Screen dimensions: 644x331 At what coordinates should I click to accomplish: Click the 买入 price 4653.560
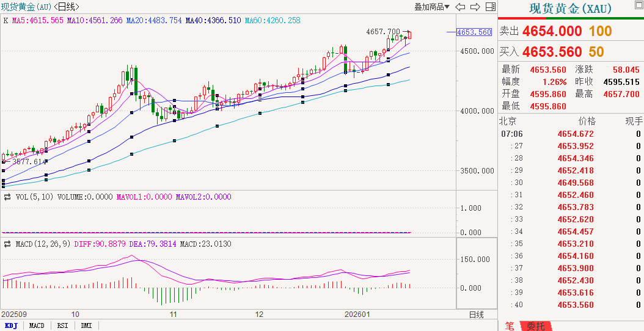point(552,52)
